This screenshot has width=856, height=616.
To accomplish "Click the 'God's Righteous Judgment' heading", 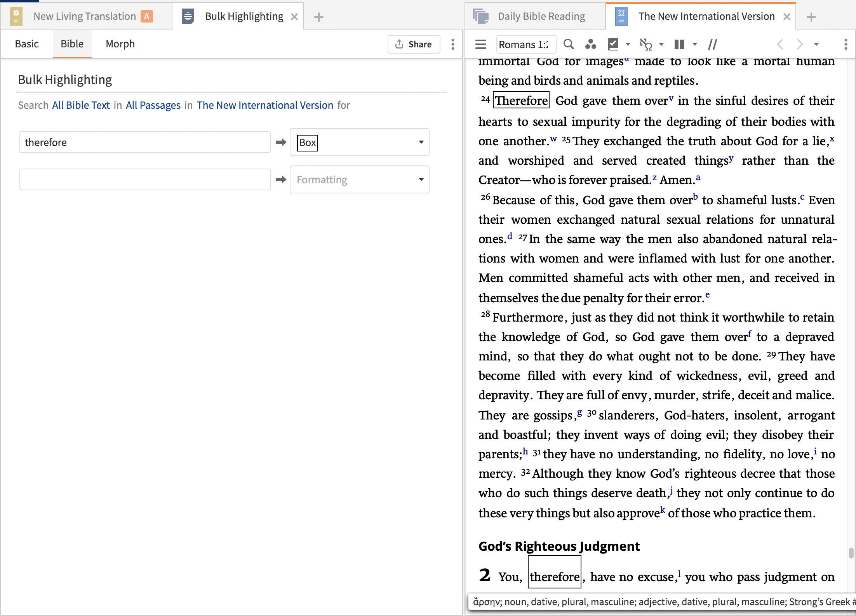I will (x=559, y=546).
